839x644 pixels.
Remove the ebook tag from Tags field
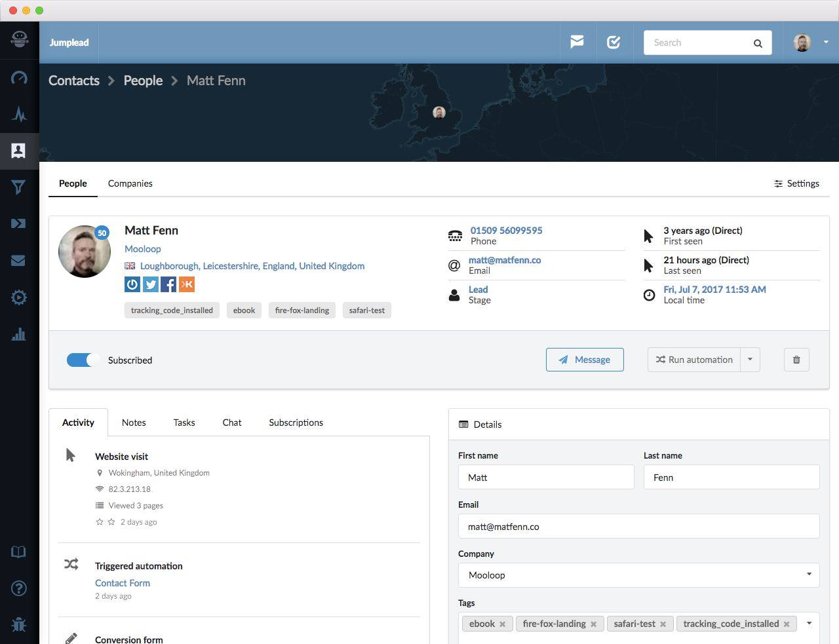tap(503, 624)
